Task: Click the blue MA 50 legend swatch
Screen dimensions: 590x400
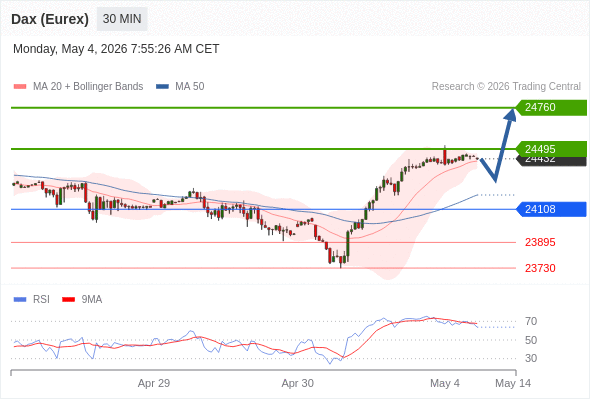Action: (162, 87)
